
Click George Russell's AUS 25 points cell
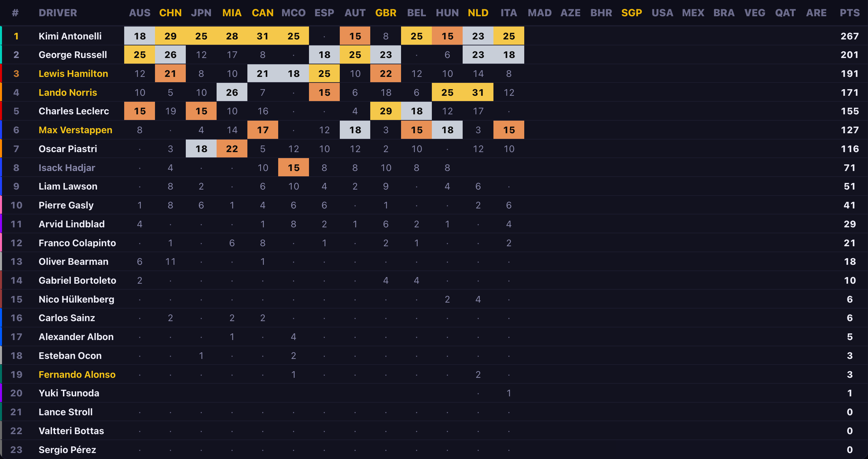coord(139,55)
